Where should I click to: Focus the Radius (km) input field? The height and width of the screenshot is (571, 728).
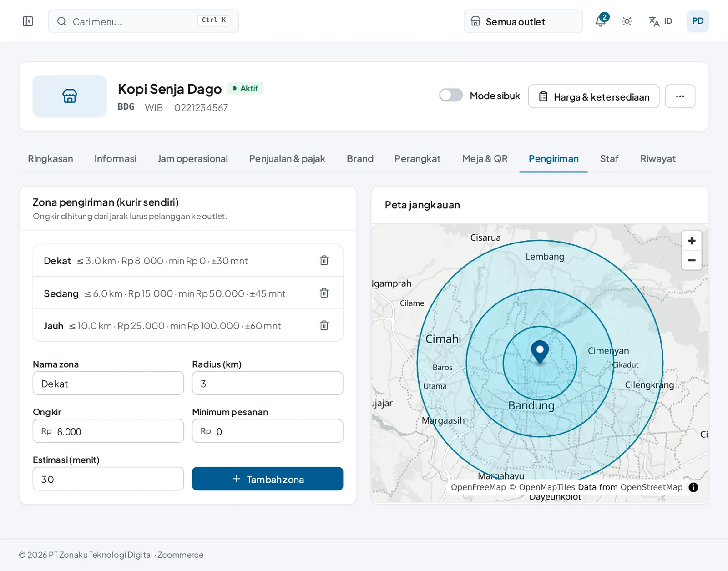[x=268, y=383]
